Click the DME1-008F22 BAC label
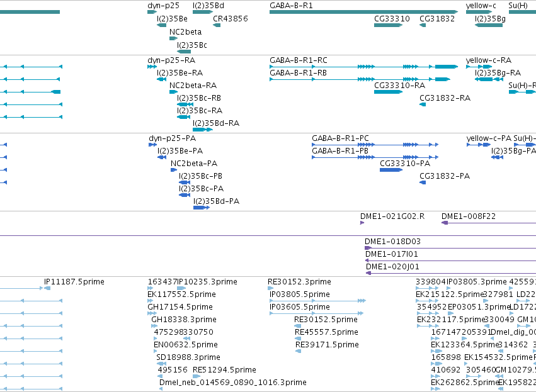 coord(469,217)
